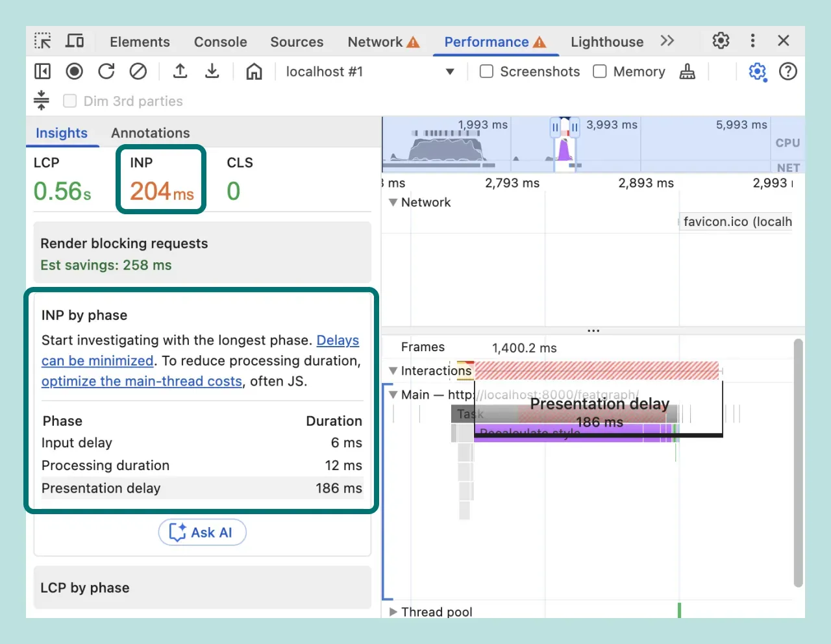Image resolution: width=831 pixels, height=644 pixels.
Task: Download the current performance trace
Action: pyautogui.click(x=212, y=71)
